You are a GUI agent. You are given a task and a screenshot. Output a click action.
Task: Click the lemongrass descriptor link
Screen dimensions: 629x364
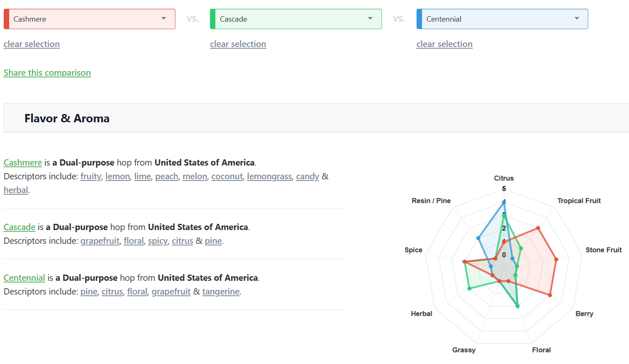point(269,176)
